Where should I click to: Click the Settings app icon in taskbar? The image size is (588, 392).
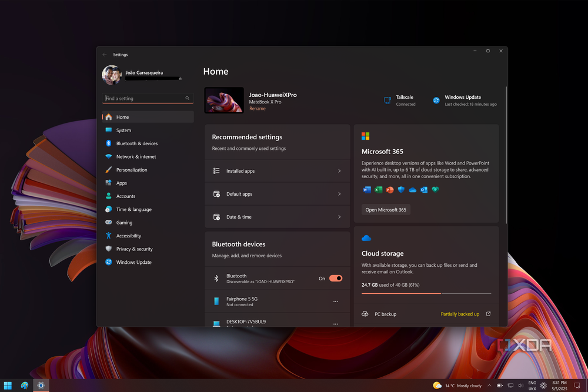(x=41, y=386)
